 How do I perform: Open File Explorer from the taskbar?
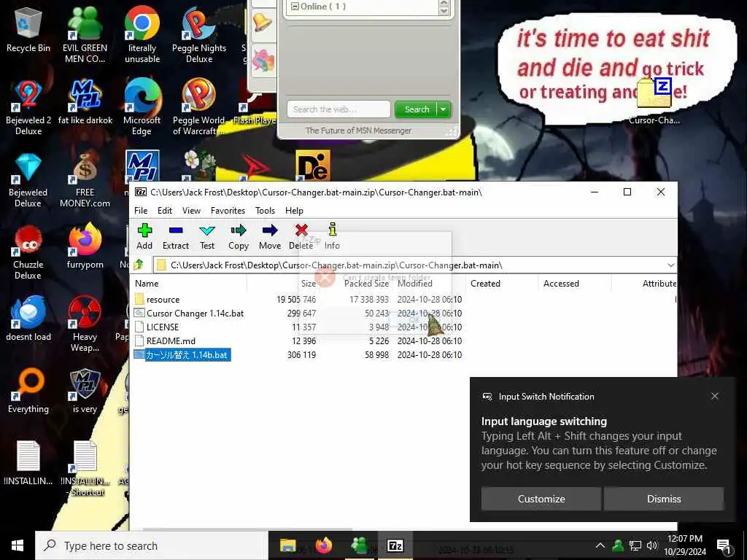287,545
